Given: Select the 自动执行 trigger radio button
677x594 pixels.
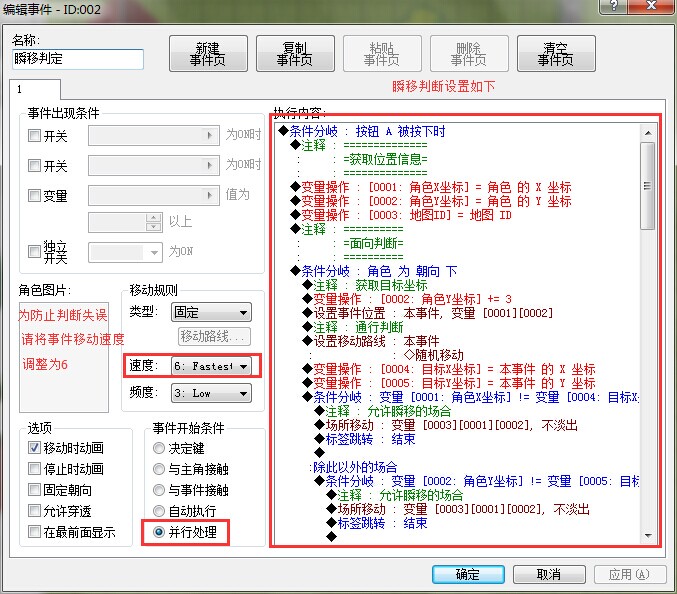Looking at the screenshot, I should 159,511.
